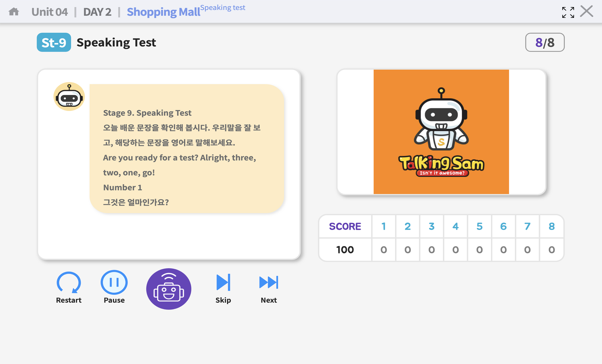Click the Restart circular arrow icon
This screenshot has width=602, height=364.
(69, 282)
